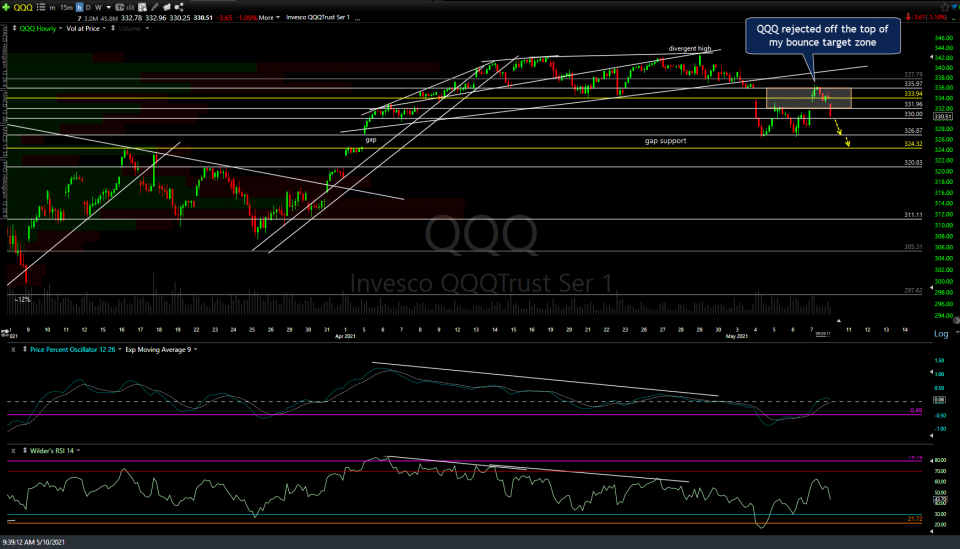960x549 pixels.
Task: Open the list view icon beside QQQ
Action: [41, 7]
